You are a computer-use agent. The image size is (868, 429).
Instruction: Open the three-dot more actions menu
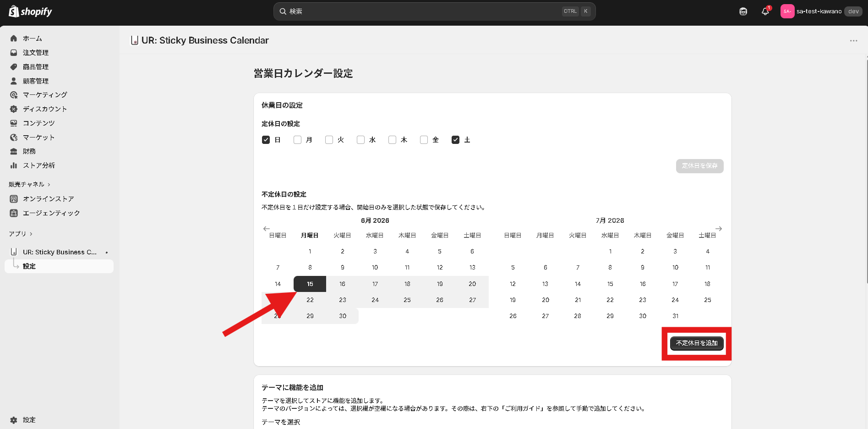854,41
